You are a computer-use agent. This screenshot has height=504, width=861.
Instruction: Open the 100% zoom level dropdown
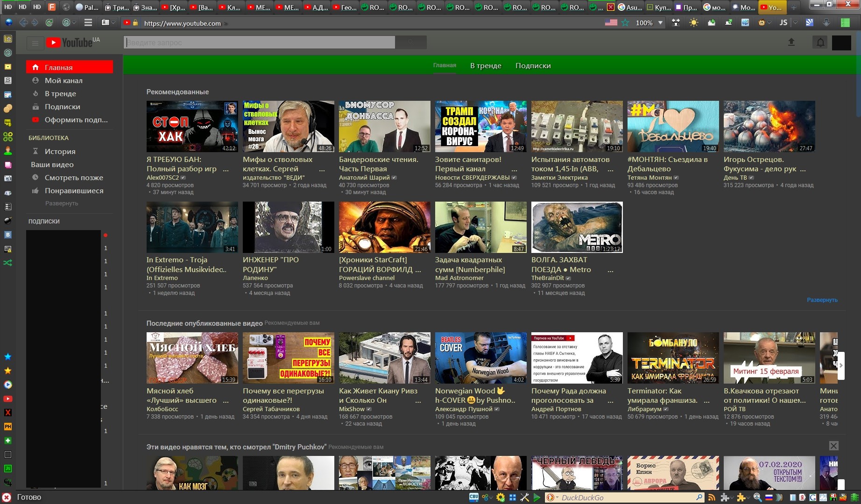[x=660, y=22]
